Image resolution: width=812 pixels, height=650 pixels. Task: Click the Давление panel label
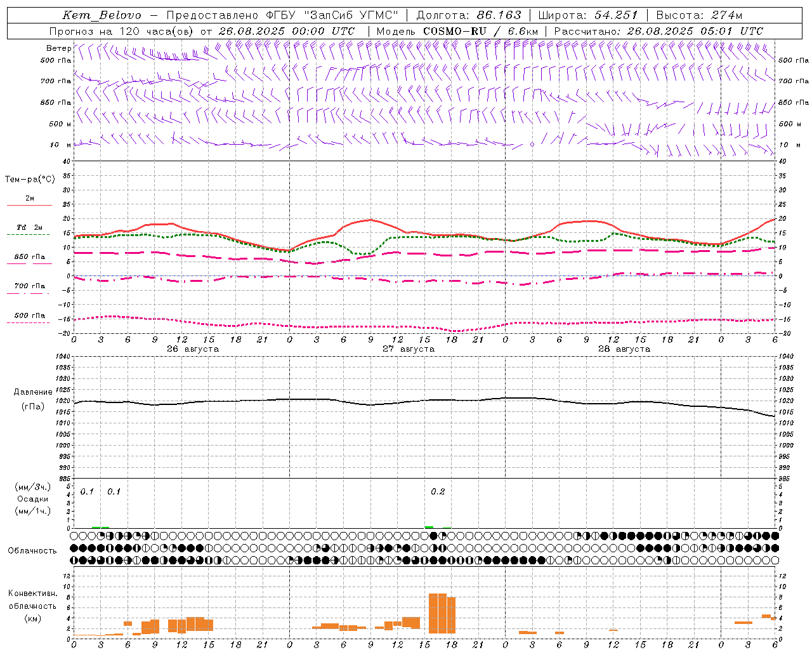coord(33,392)
